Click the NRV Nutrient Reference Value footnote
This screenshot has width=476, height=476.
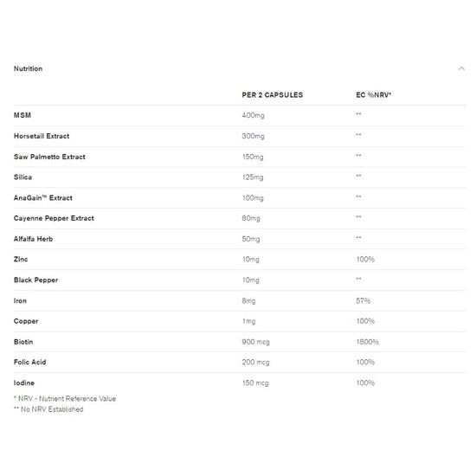(65, 399)
